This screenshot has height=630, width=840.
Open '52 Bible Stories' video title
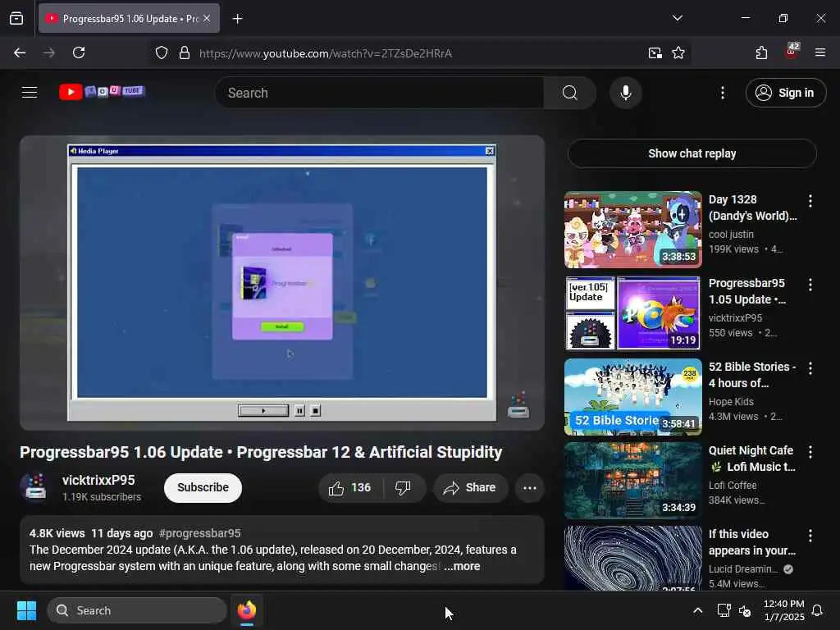(751, 375)
